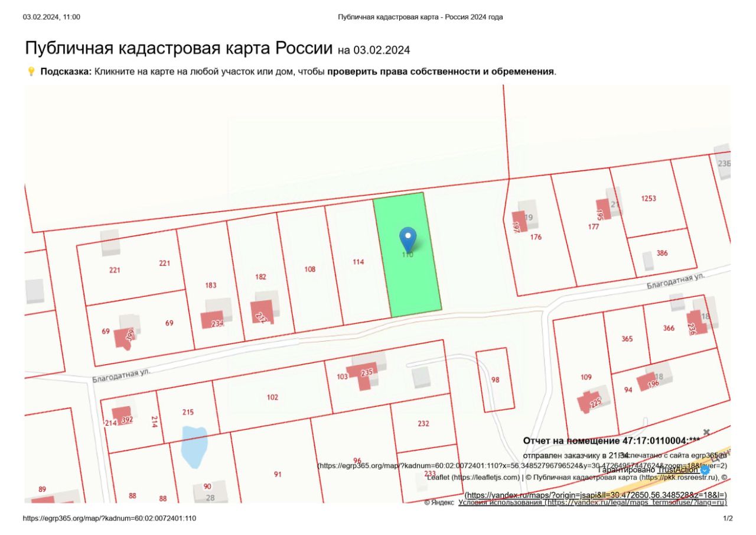Select parcel 114 on the map
The image size is (756, 535).
(358, 261)
